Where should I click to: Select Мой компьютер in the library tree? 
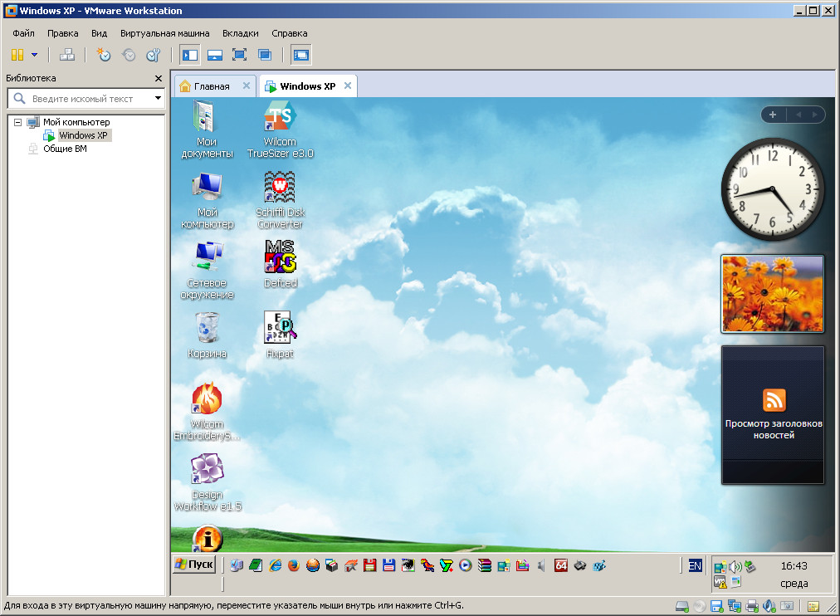pos(76,122)
